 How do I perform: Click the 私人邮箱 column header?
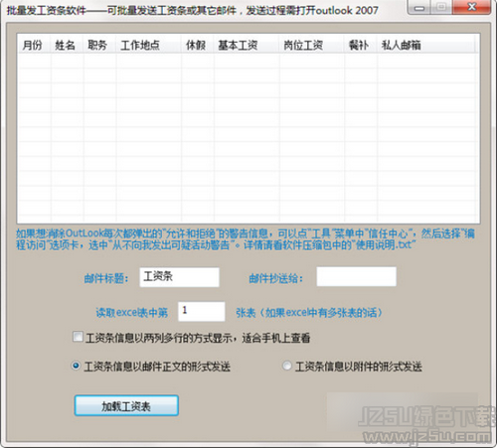[426, 45]
